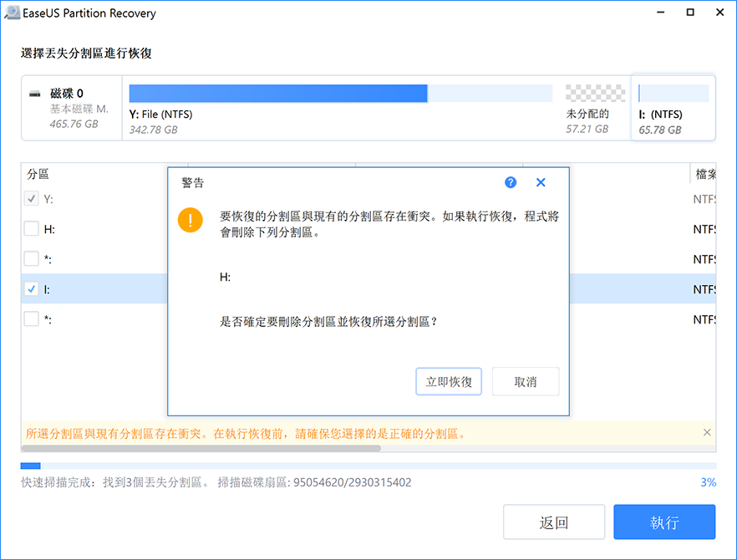Viewport: 737px width, 560px height.
Task: Click the 未分配的 unallocated space segment
Action: [594, 92]
